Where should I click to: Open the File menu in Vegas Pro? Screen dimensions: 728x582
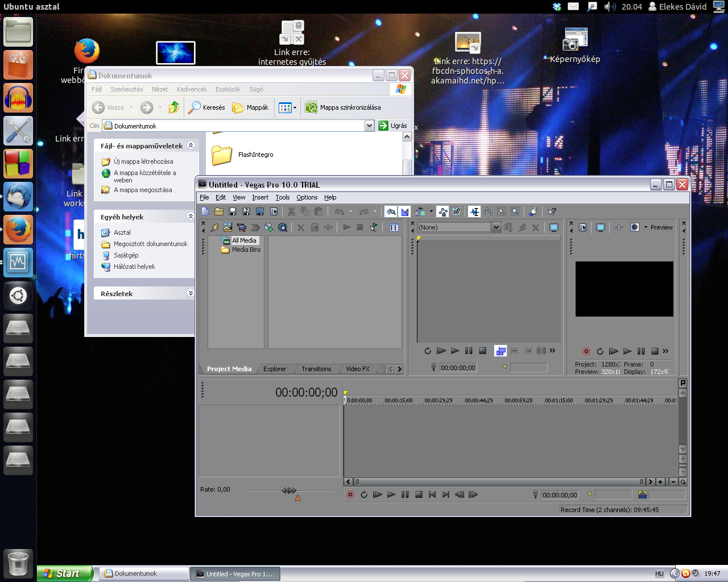(204, 197)
